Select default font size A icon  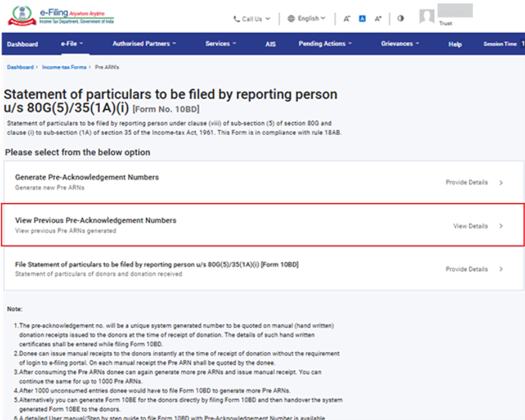pyautogui.click(x=362, y=19)
